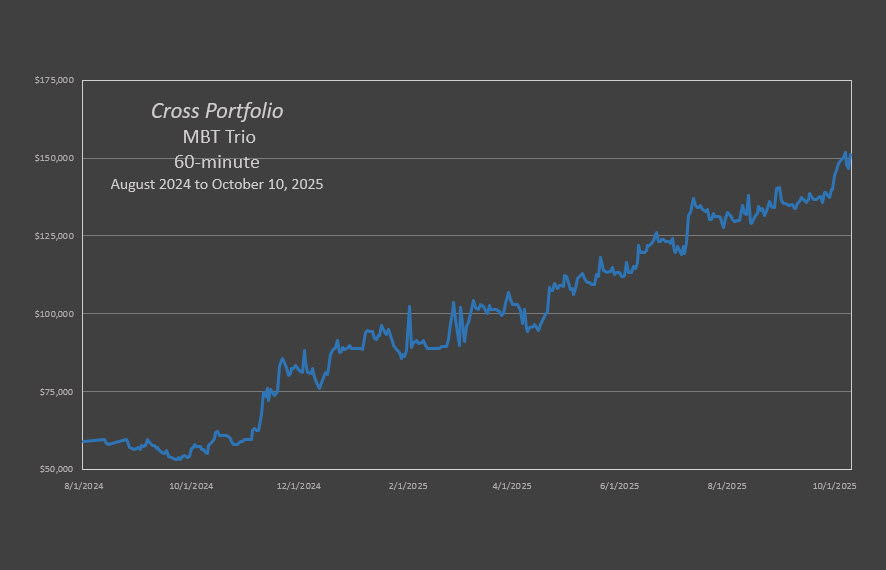This screenshot has width=886, height=570.
Task: Click the 8/1/2024 x-axis date label
Action: [x=83, y=486]
